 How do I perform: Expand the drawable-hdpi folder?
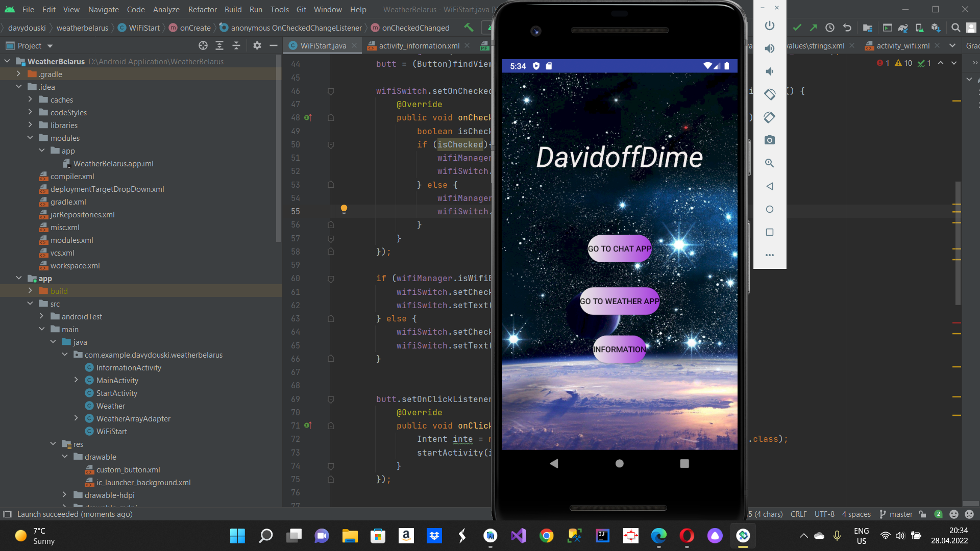64,495
